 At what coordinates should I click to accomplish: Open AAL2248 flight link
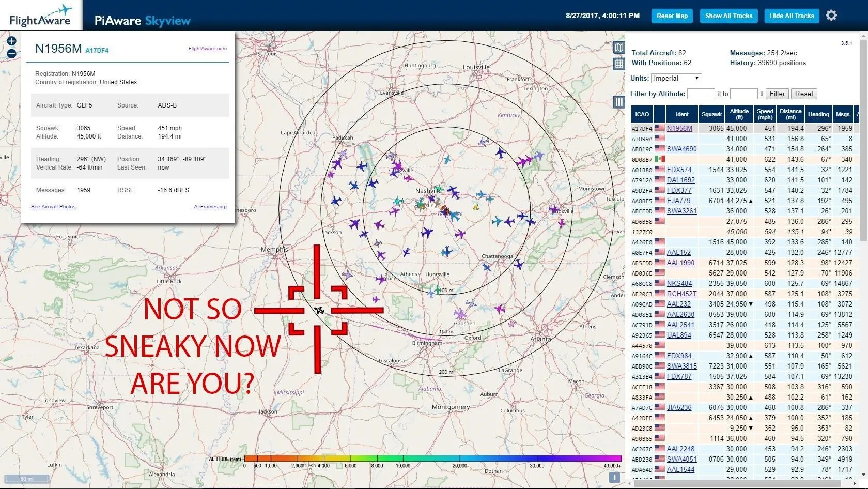point(680,449)
